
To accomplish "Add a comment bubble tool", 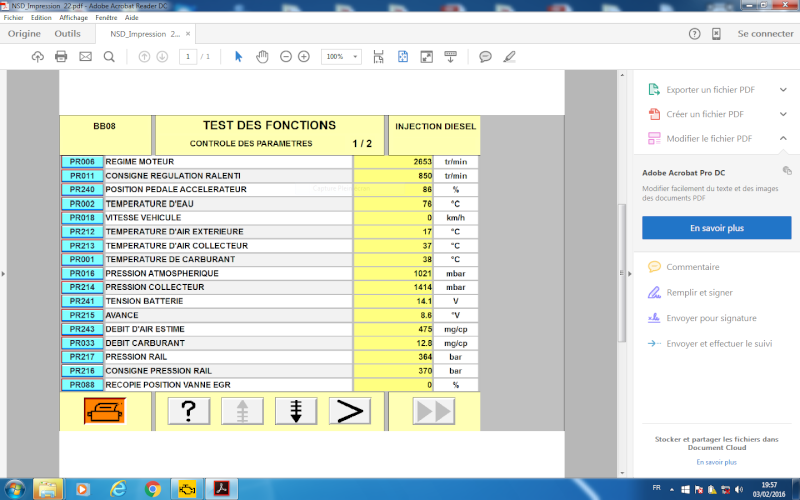I will (485, 57).
